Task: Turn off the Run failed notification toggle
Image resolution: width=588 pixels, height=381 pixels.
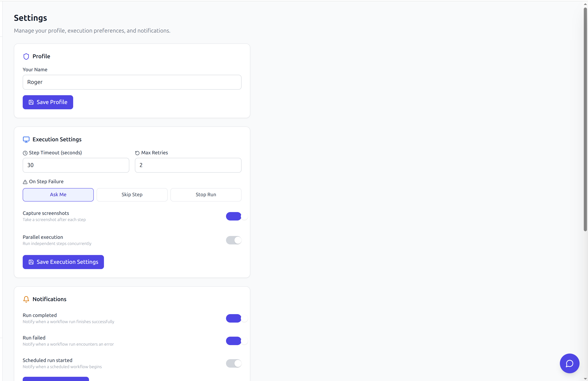Action: click(x=234, y=341)
